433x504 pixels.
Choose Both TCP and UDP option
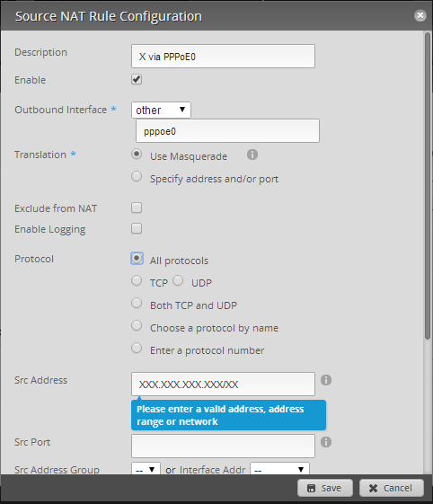tap(137, 303)
